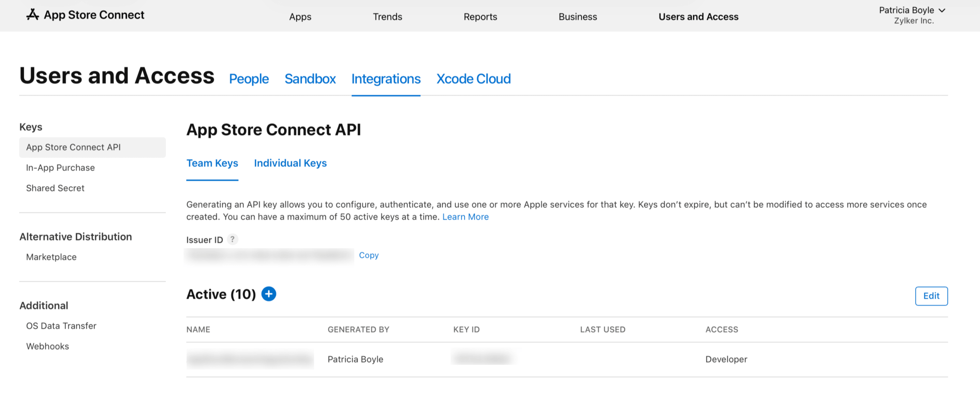The image size is (980, 418).
Task: Click the NAME column header
Action: tap(198, 329)
